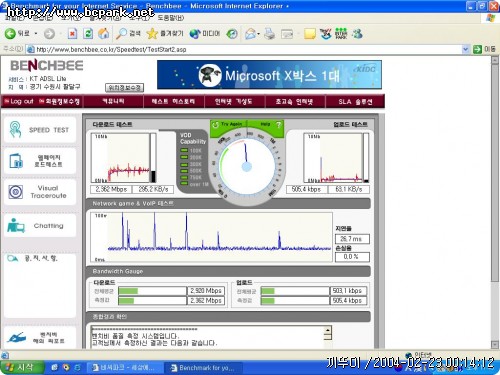Click the upload 전체평균 green progress bar
The width and height of the screenshot is (500, 375).
[x=268, y=291]
